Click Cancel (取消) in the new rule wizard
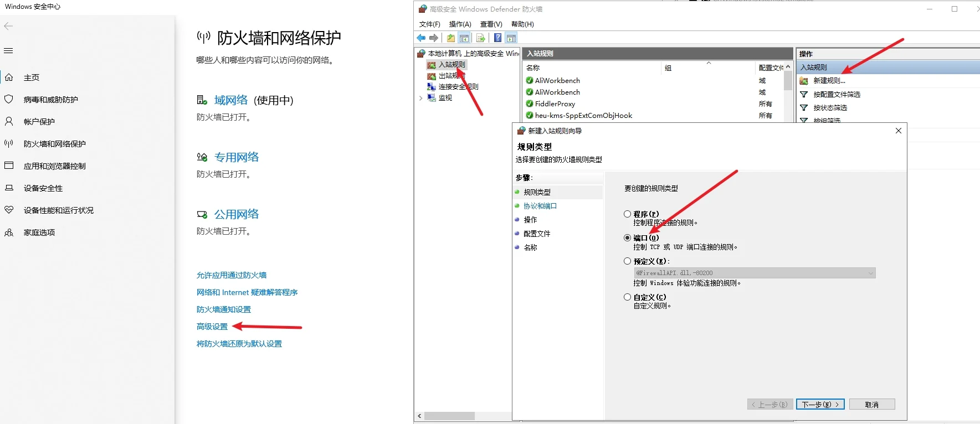Image resolution: width=980 pixels, height=424 pixels. tap(872, 405)
